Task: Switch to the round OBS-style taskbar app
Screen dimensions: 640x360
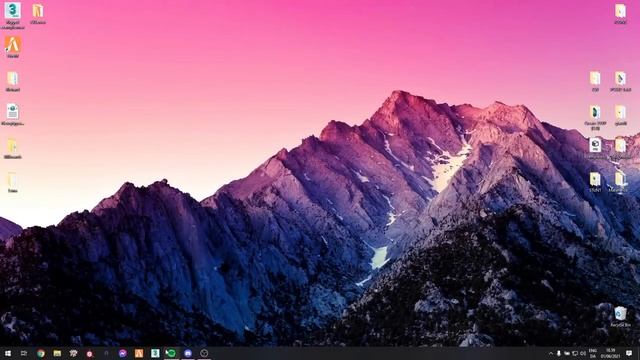Action: pos(204,353)
